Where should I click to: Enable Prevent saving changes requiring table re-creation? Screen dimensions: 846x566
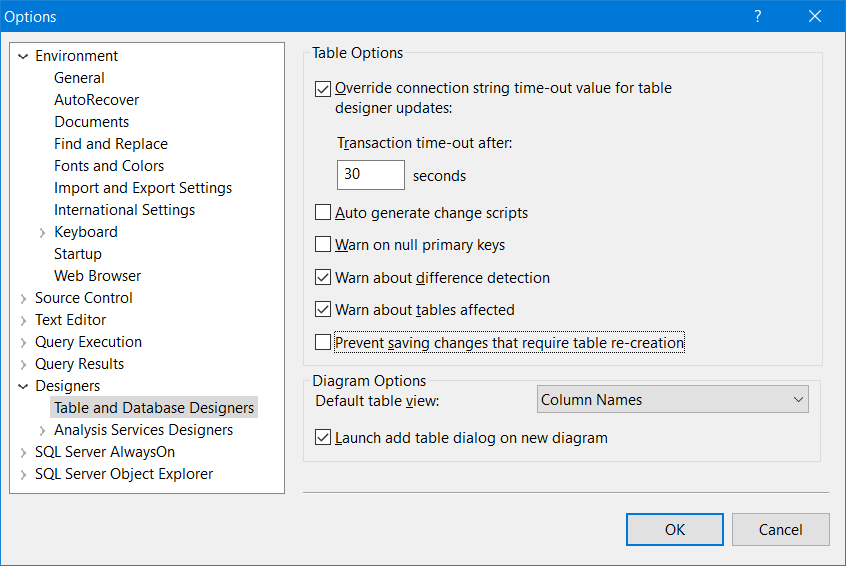pos(323,343)
